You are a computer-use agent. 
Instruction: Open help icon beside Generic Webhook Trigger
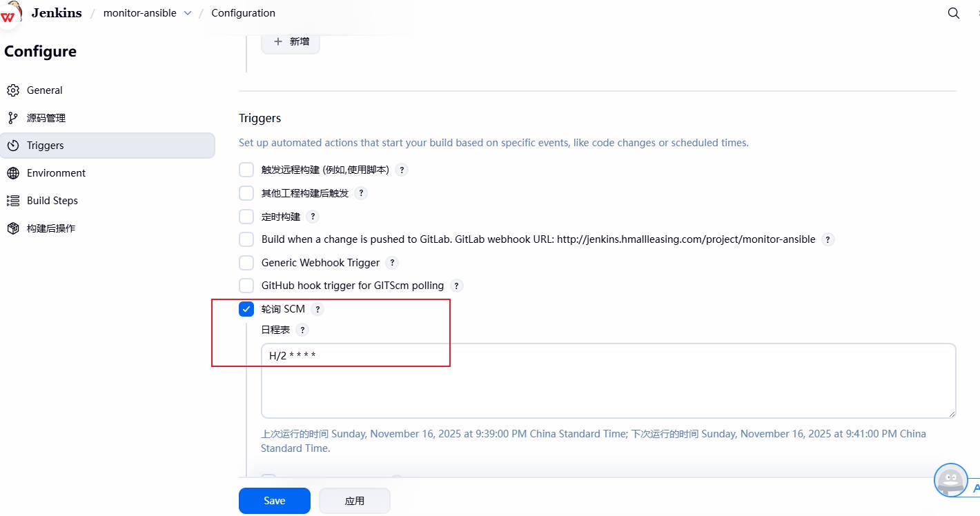392,263
